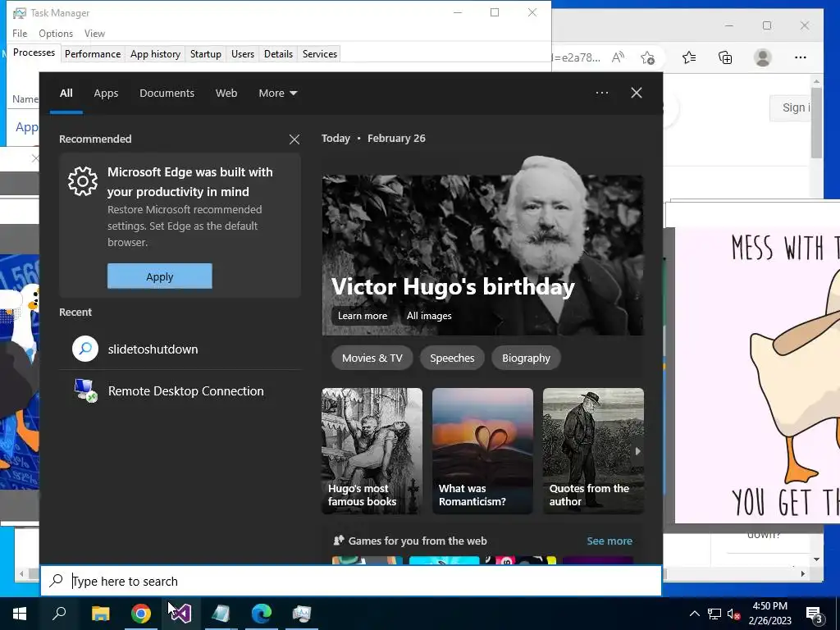This screenshot has width=840, height=630.
Task: Open Task Manager View menu
Action: (x=94, y=33)
